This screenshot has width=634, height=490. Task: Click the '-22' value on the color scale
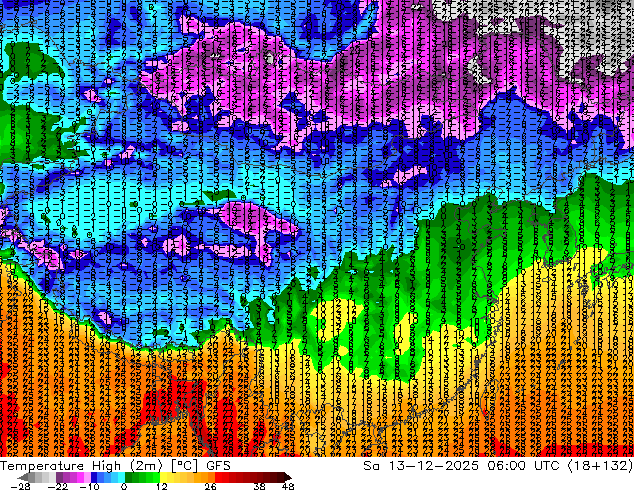(x=58, y=486)
